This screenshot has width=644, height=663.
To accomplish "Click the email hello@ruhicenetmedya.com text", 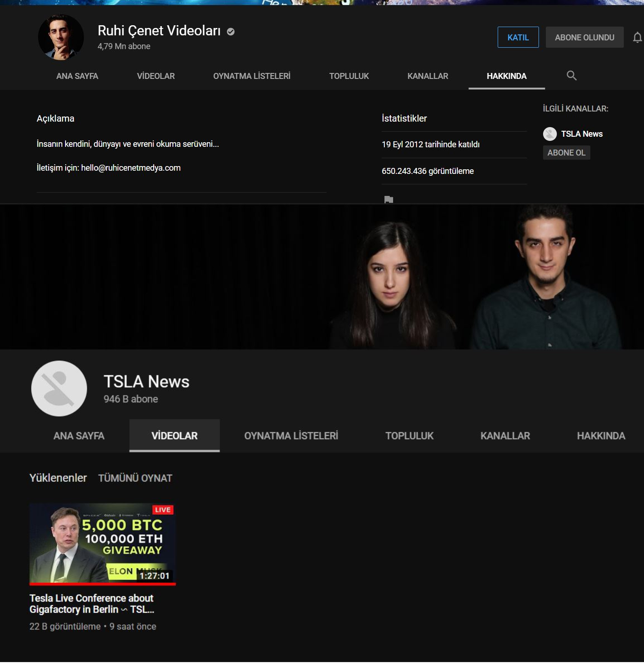I will point(131,168).
